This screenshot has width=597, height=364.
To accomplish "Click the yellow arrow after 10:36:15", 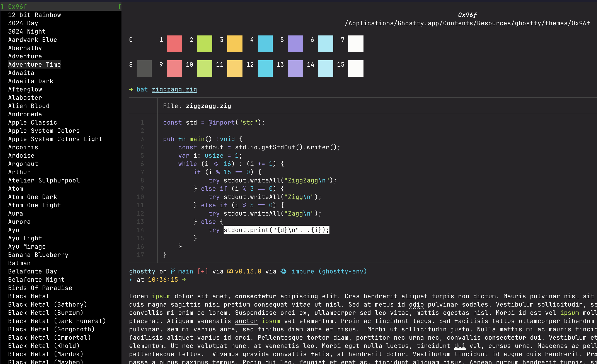I will (184, 280).
